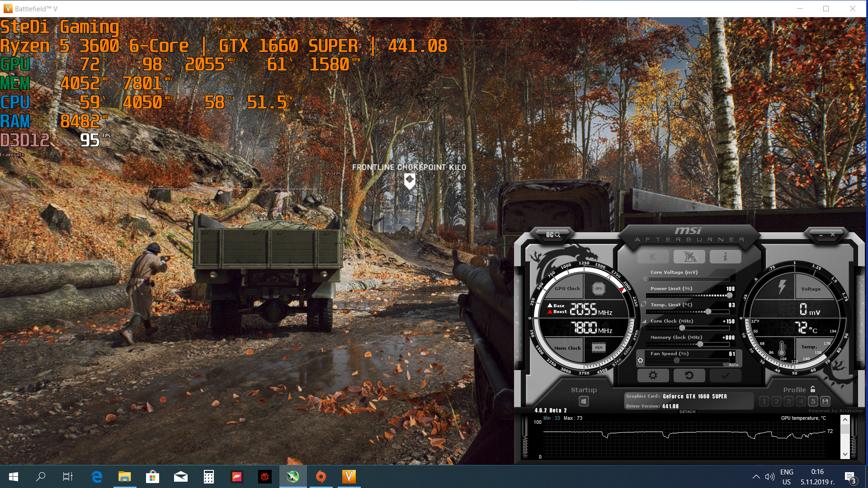This screenshot has height=488, width=868.
Task: Click the thermometer Temp gauge icon
Action: click(x=782, y=348)
